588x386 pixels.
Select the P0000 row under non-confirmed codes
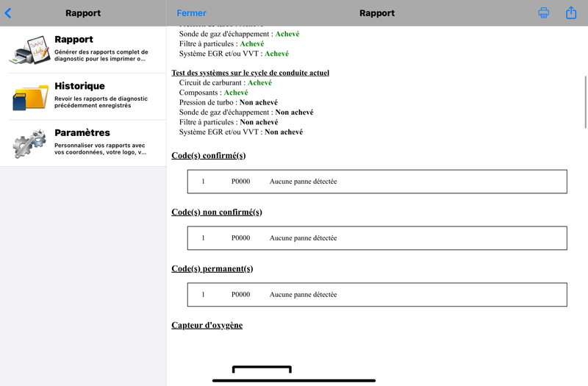point(377,238)
